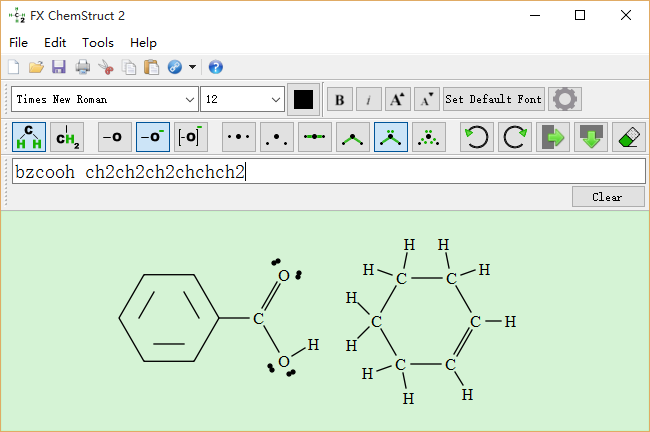The image size is (650, 432).
Task: Click the save floppy disk icon
Action: click(x=59, y=67)
